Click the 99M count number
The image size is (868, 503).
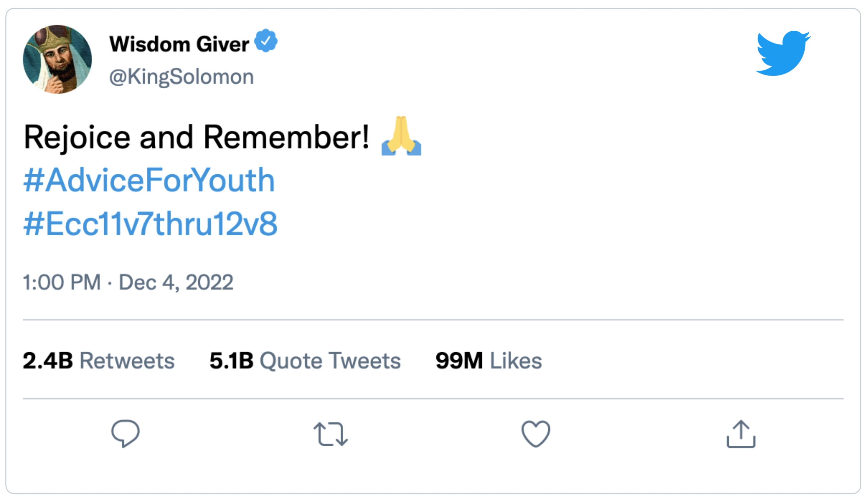pyautogui.click(x=459, y=361)
